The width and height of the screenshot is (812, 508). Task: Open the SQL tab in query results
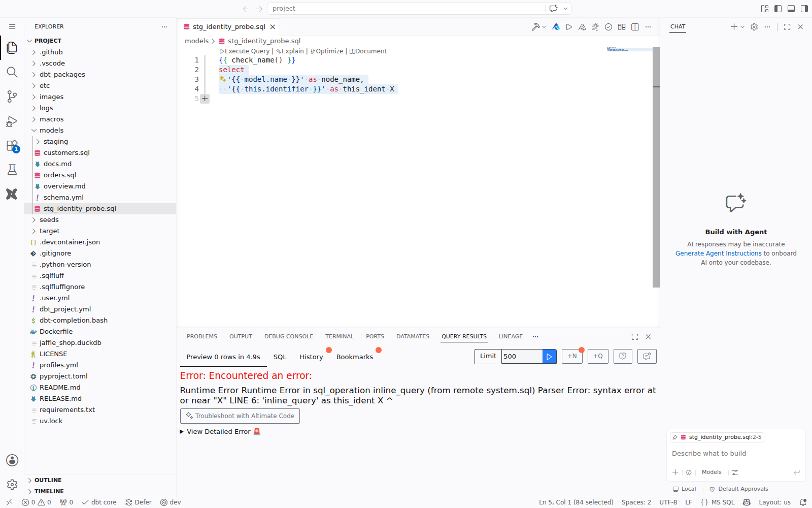click(x=280, y=357)
